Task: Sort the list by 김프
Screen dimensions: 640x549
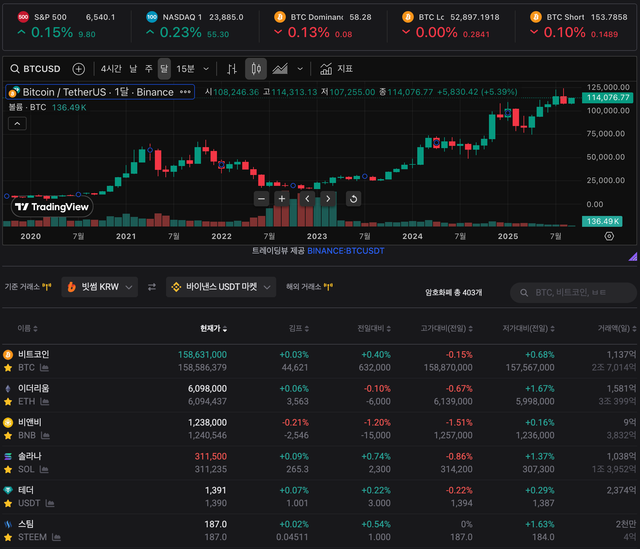Action: (x=299, y=329)
